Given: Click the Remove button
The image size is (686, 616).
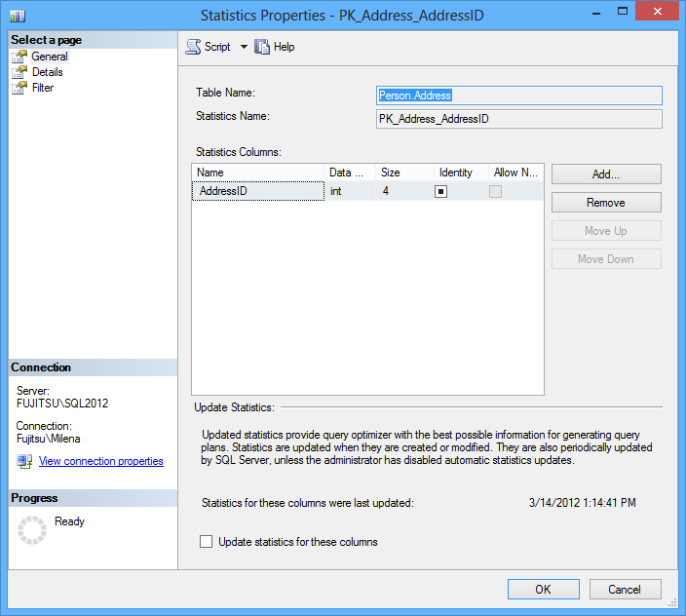Looking at the screenshot, I should [606, 203].
